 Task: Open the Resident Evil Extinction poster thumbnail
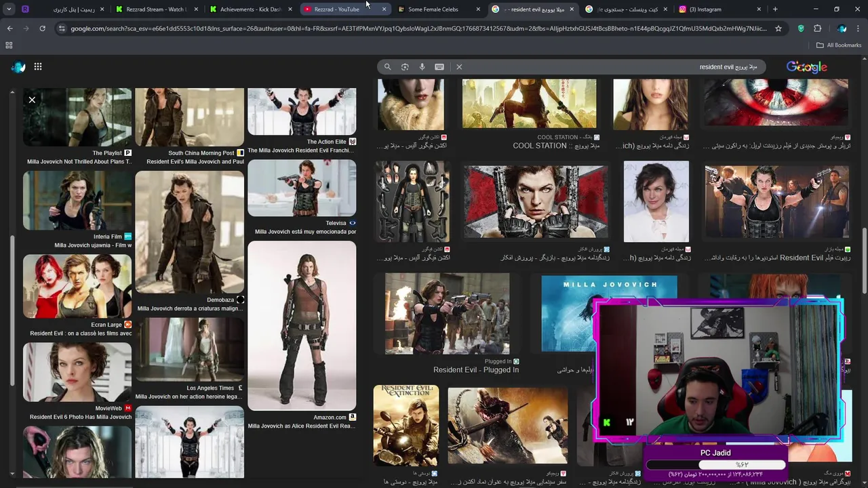[x=406, y=425]
